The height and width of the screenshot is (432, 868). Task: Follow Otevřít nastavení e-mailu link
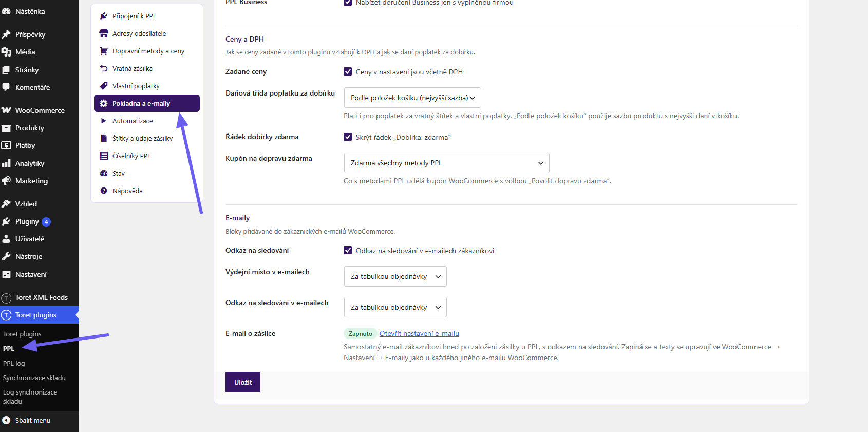coord(419,333)
